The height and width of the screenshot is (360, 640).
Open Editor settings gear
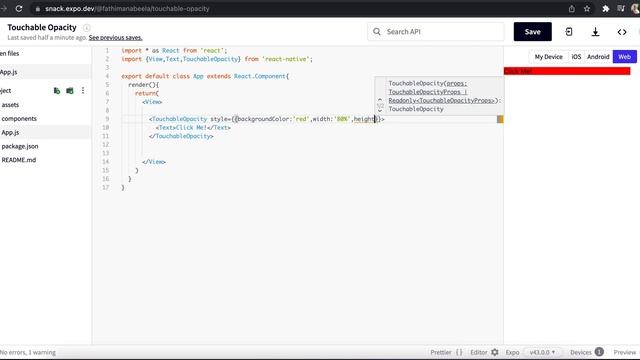[x=495, y=352]
